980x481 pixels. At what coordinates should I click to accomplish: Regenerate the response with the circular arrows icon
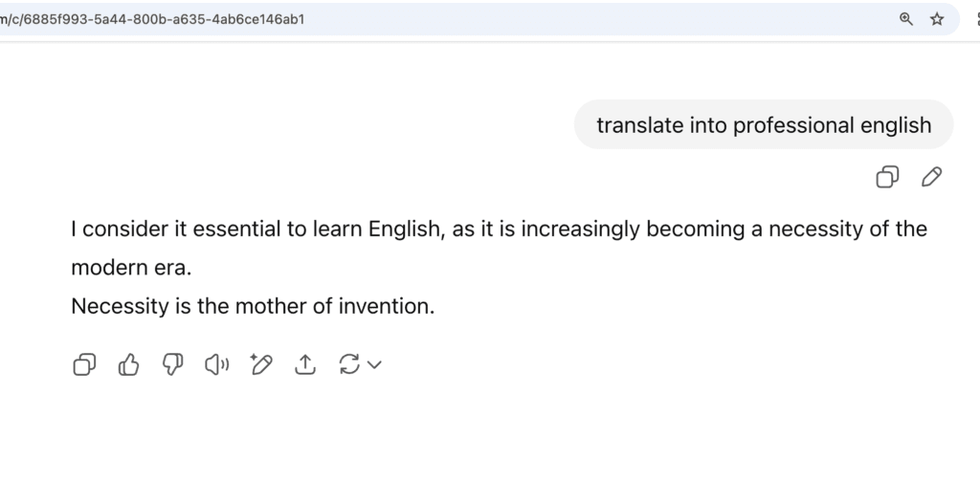(349, 364)
